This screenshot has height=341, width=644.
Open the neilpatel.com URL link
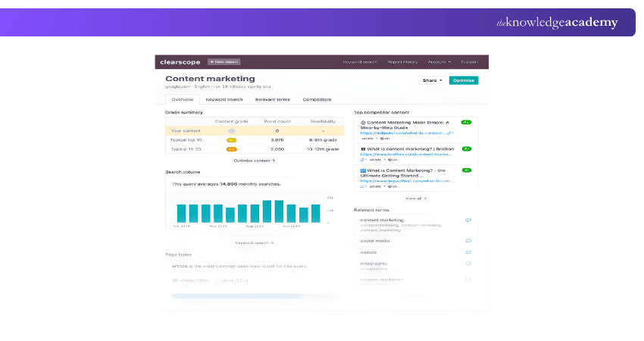(403, 133)
